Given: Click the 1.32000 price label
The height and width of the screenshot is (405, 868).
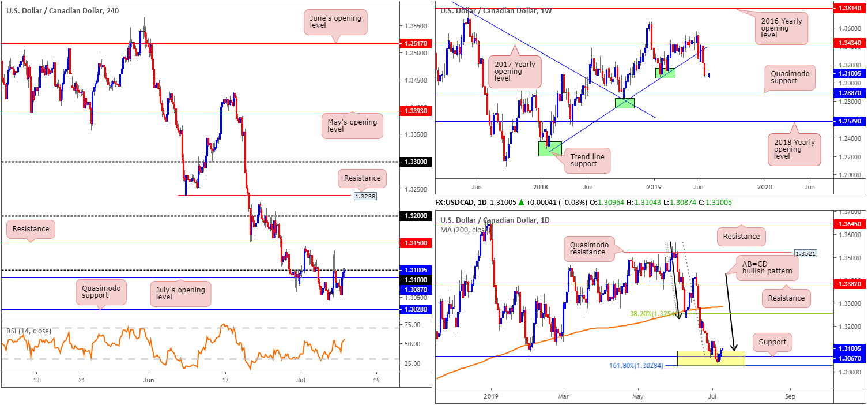Looking at the screenshot, I should pyautogui.click(x=415, y=216).
